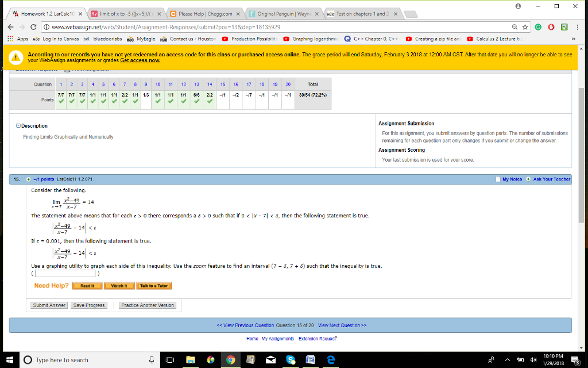Switch to Test on chapters 1 and 2 tab
The width and height of the screenshot is (588, 368).
(362, 14)
